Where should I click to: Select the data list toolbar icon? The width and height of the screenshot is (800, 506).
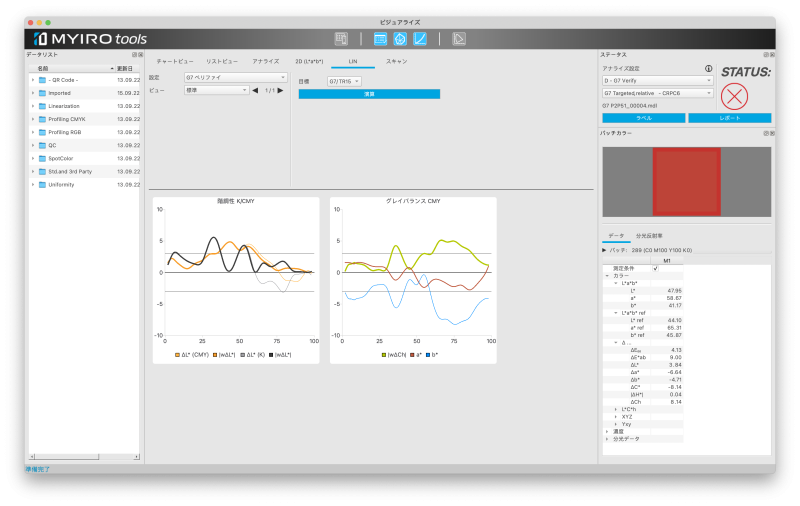tap(380, 39)
